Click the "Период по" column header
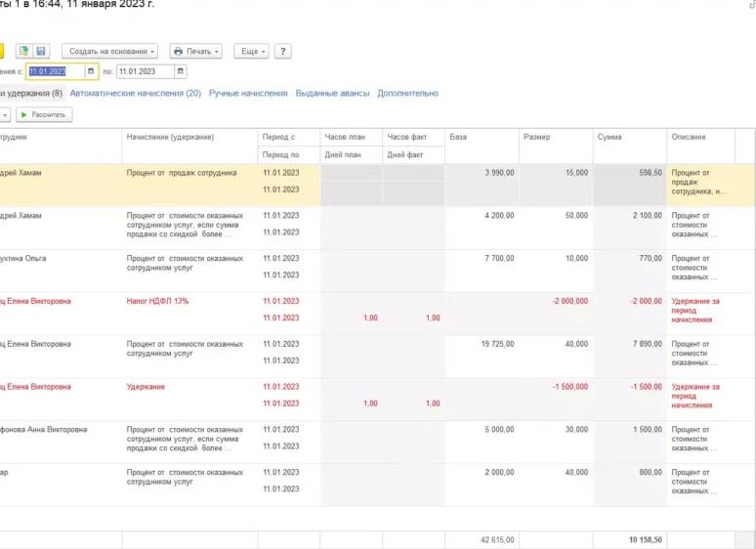The height and width of the screenshot is (549, 756). (288, 154)
